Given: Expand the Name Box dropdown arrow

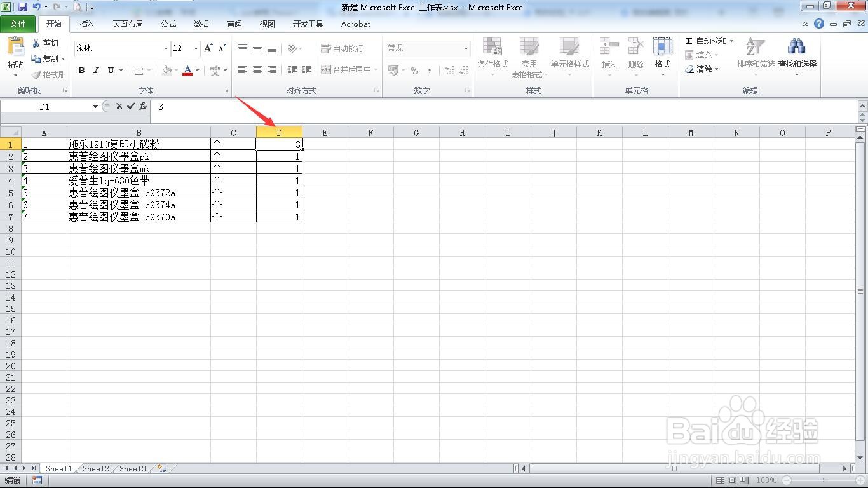Looking at the screenshot, I should click(95, 107).
